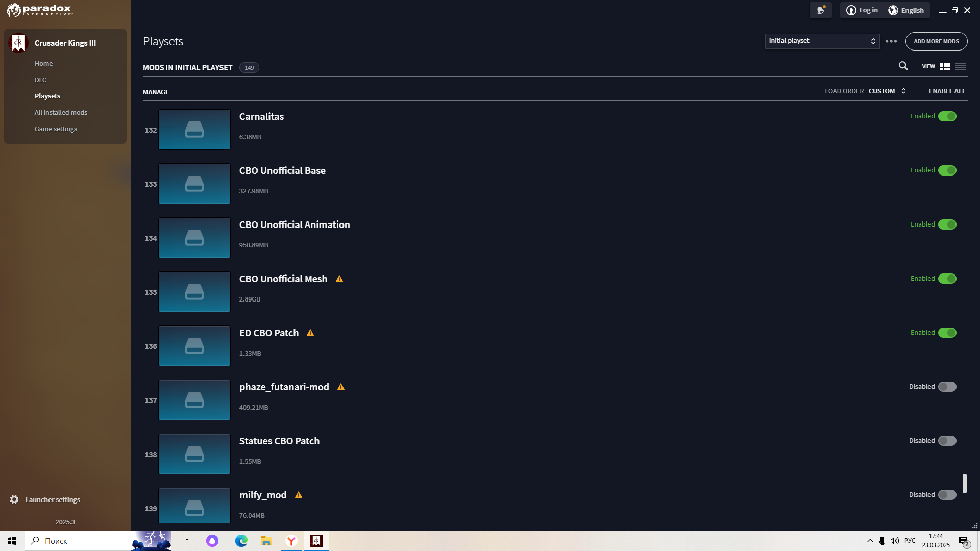The image size is (980, 551).
Task: Click Add More Mods button
Action: (936, 41)
